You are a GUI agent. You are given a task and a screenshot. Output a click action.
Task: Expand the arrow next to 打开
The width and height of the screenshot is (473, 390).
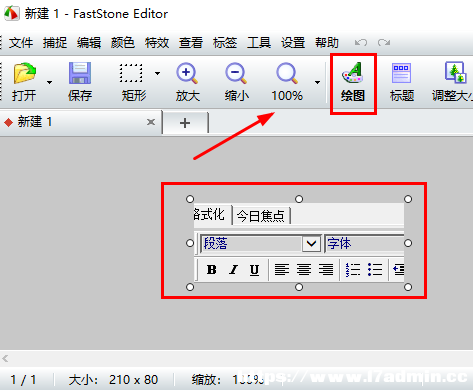coord(50,82)
